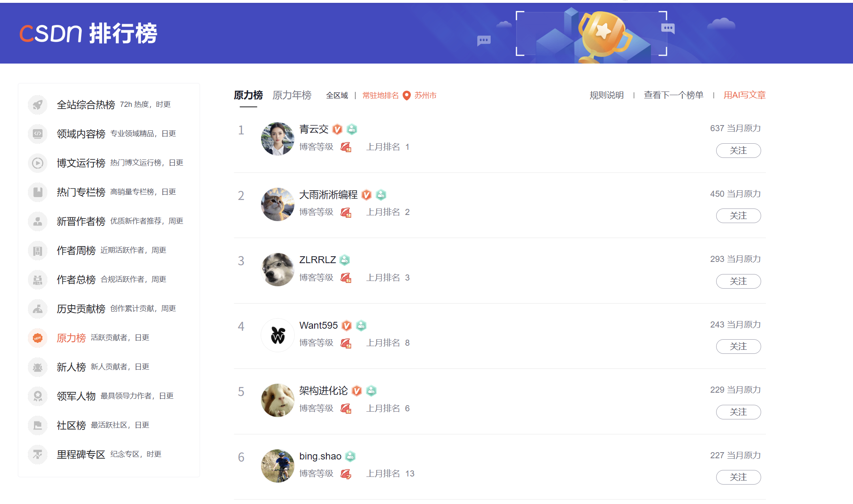This screenshot has width=853, height=504.
Task: Open bing.shao's profile name
Action: (320, 456)
